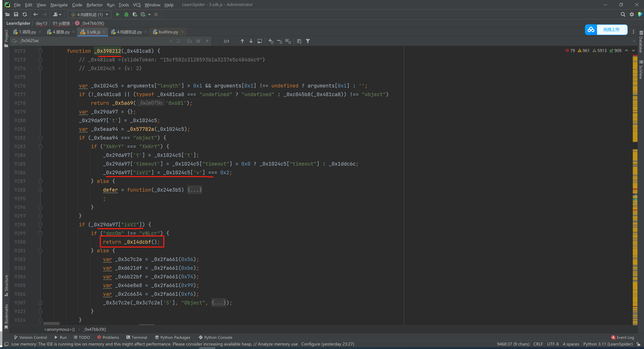Open the SciView side panel
Screen dimensions: 644x349
point(641,69)
